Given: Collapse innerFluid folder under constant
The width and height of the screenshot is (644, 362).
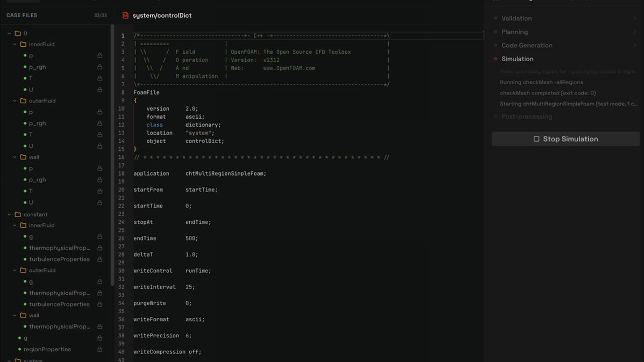Looking at the screenshot, I should 15,226.
